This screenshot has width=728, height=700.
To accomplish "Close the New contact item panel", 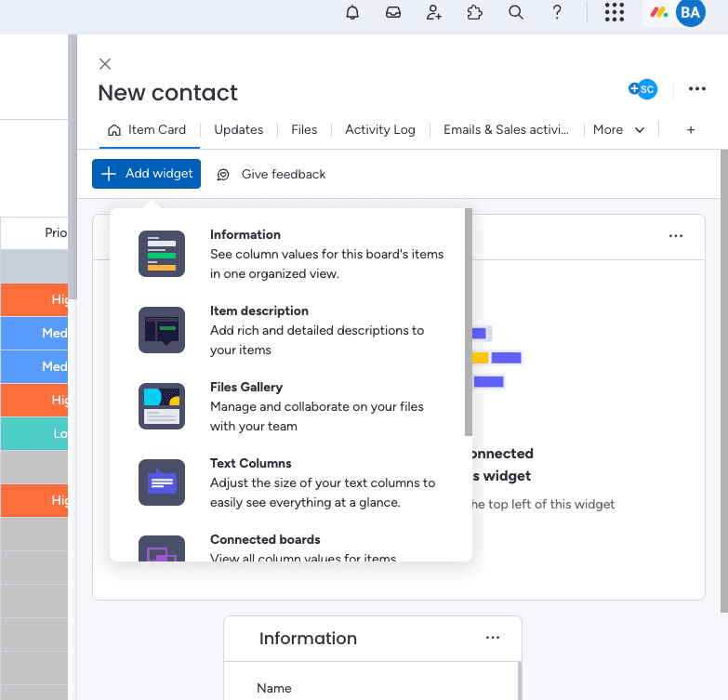I will point(105,63).
